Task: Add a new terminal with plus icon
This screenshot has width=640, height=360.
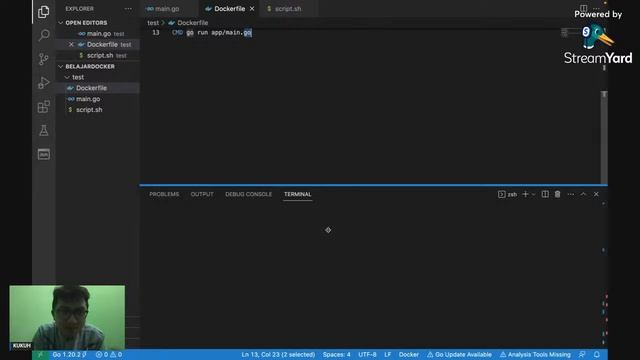Action: pos(525,194)
